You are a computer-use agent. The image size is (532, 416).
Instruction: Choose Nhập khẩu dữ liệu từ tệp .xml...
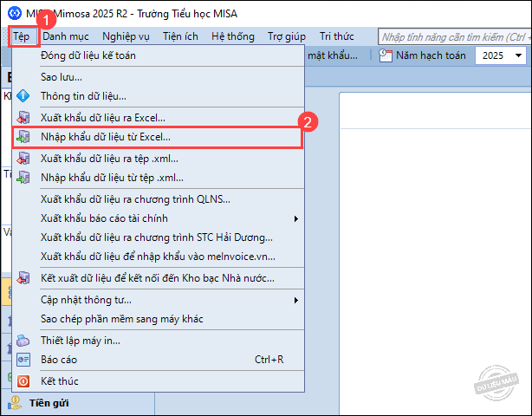click(158, 178)
